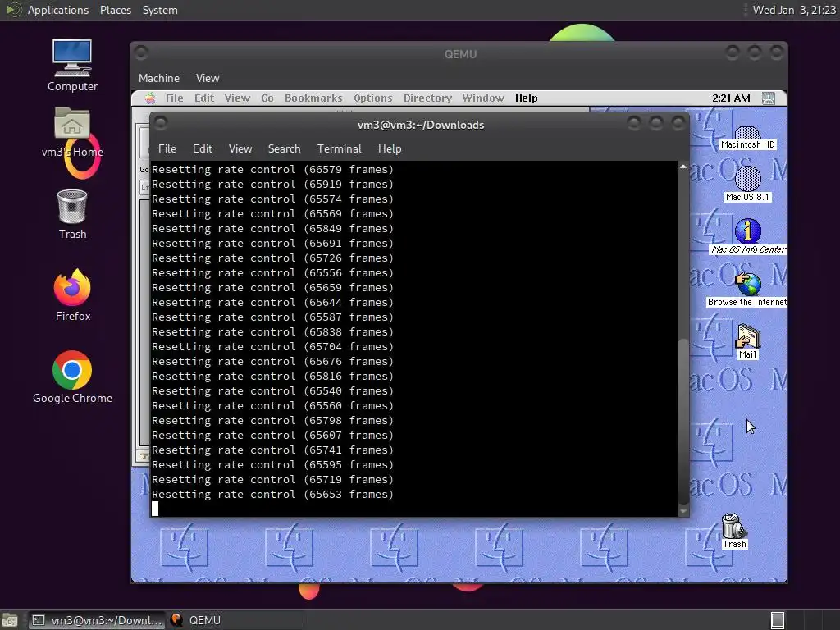Screen dimensions: 840x630
Task: Open the Mac menu bar File menu
Action: click(174, 98)
